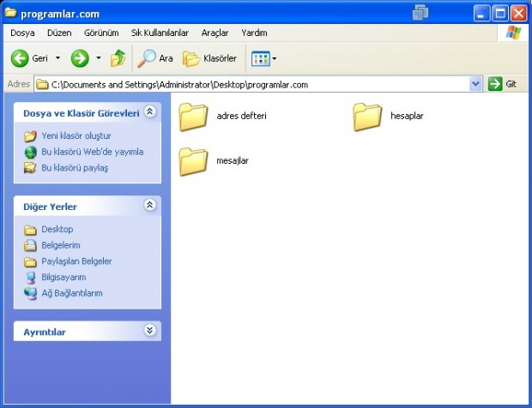This screenshot has width=532, height=408.
Task: Click the Diğer Yerler heading
Action: [50, 207]
